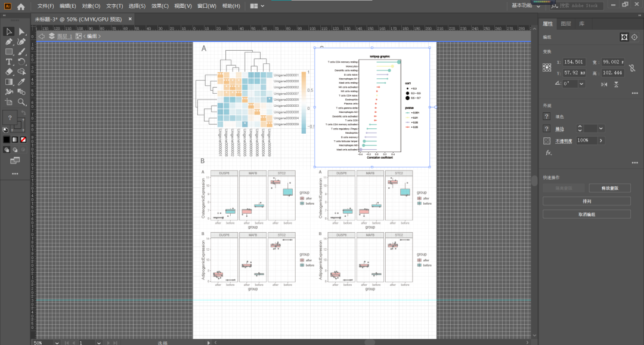Open 文件(F) menu

pyautogui.click(x=45, y=6)
